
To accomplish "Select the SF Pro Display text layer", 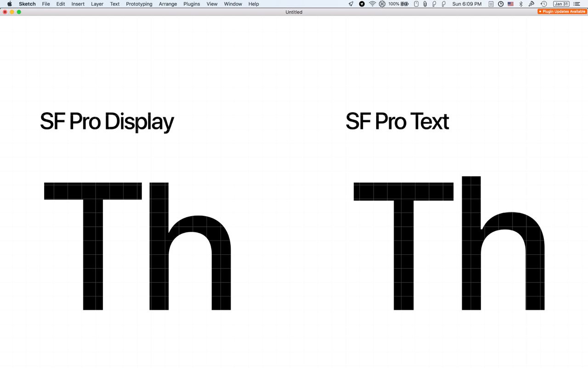I will point(107,122).
